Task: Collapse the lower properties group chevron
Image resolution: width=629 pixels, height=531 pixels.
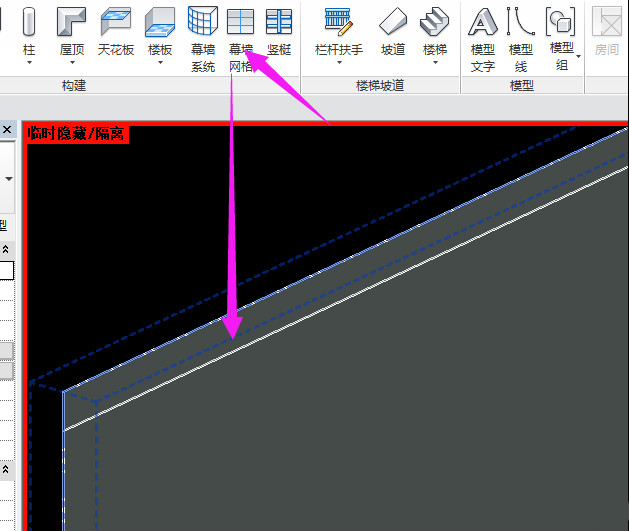Action: 6,469
